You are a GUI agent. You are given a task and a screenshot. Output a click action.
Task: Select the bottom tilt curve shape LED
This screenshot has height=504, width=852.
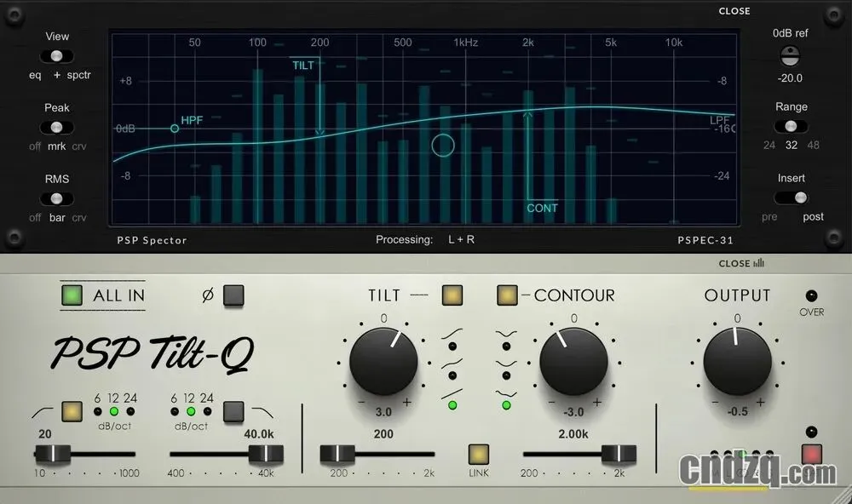[452, 405]
